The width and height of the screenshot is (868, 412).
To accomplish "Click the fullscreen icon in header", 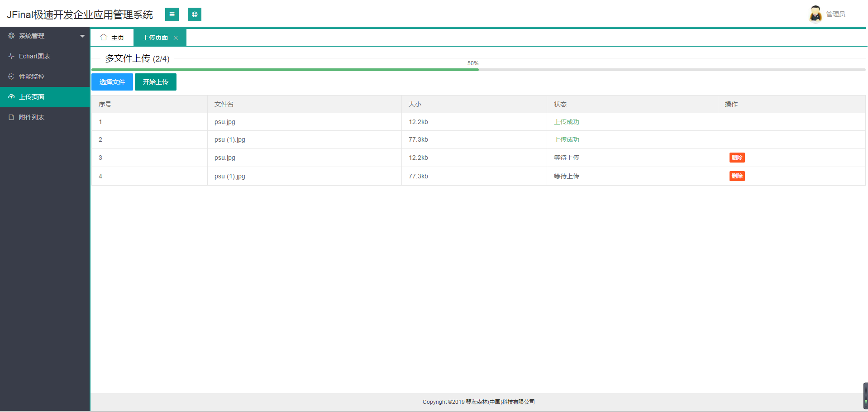I will point(195,14).
